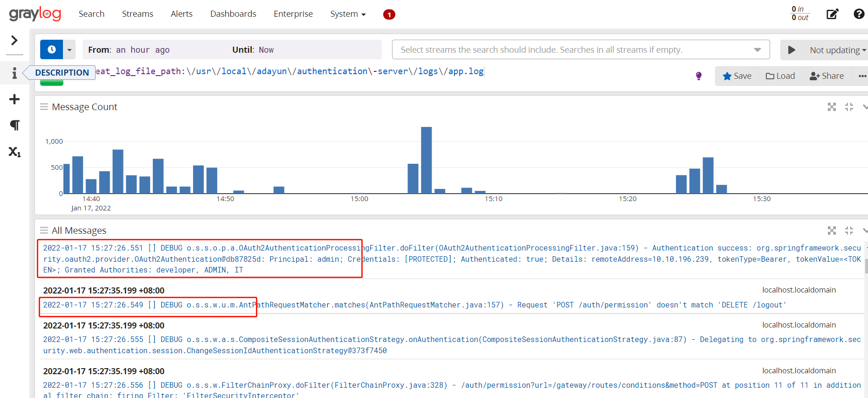Screen dimensions: 868x398
Task: Open the Description info icon
Action: pos(14,73)
